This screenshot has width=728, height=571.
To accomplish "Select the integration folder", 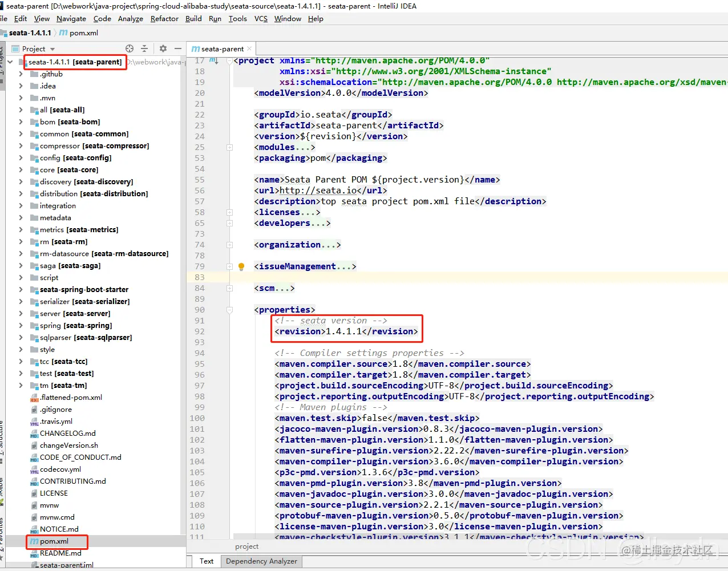I will (x=58, y=206).
